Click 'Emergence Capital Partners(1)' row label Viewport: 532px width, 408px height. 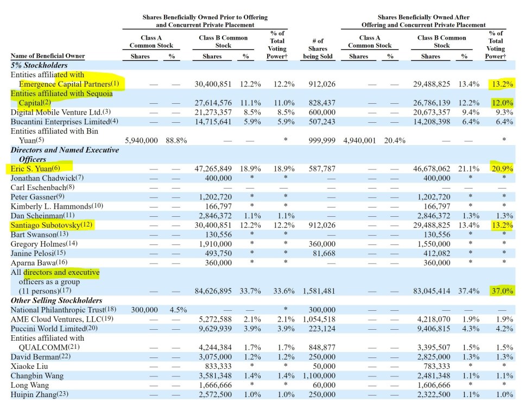click(69, 84)
